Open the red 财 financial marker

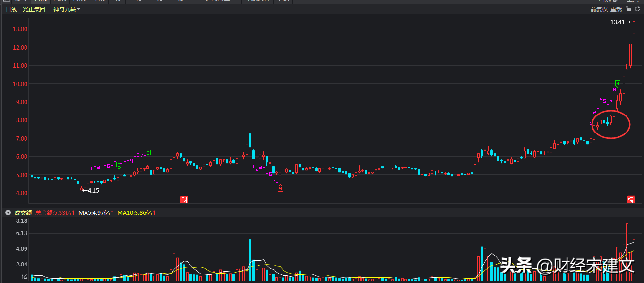point(184,200)
